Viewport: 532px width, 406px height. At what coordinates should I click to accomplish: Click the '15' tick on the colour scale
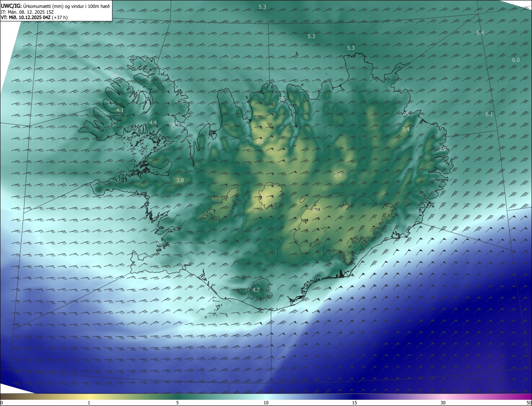click(x=355, y=403)
